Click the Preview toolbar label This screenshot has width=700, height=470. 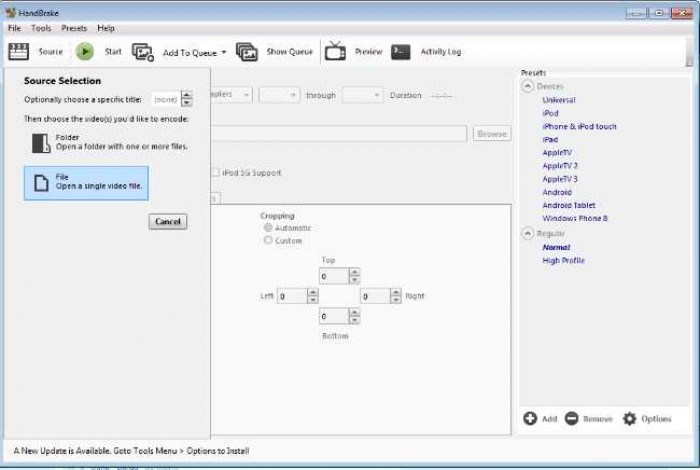pos(369,52)
